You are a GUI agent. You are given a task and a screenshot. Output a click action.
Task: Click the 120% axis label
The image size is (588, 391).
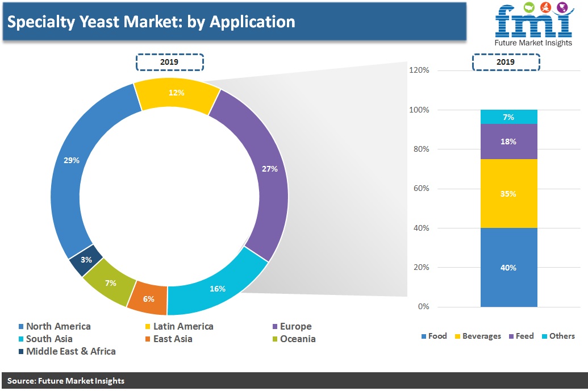tap(419, 70)
